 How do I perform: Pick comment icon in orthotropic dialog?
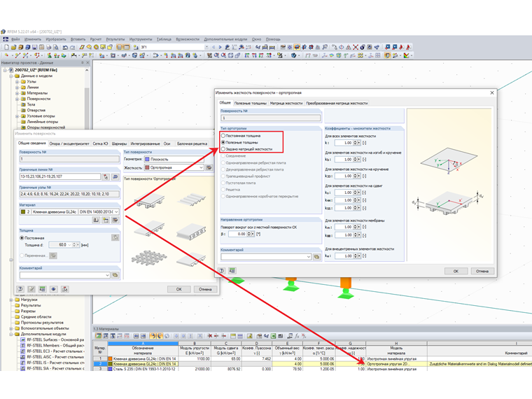pos(317,257)
